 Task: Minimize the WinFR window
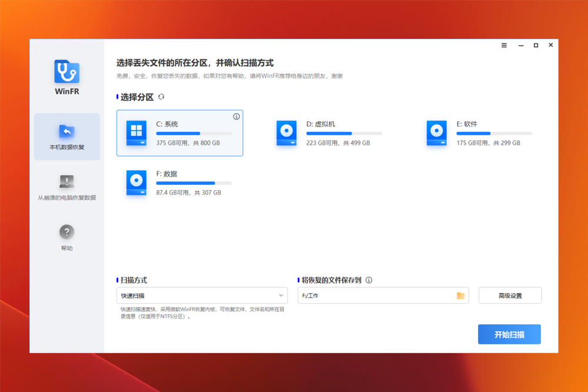point(521,45)
